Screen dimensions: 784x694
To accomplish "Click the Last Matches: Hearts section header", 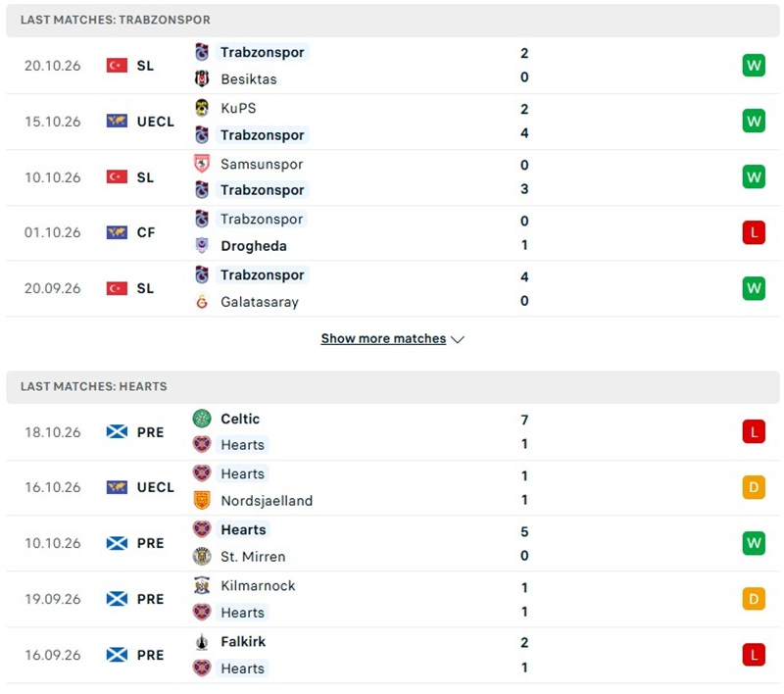I will point(393,386).
